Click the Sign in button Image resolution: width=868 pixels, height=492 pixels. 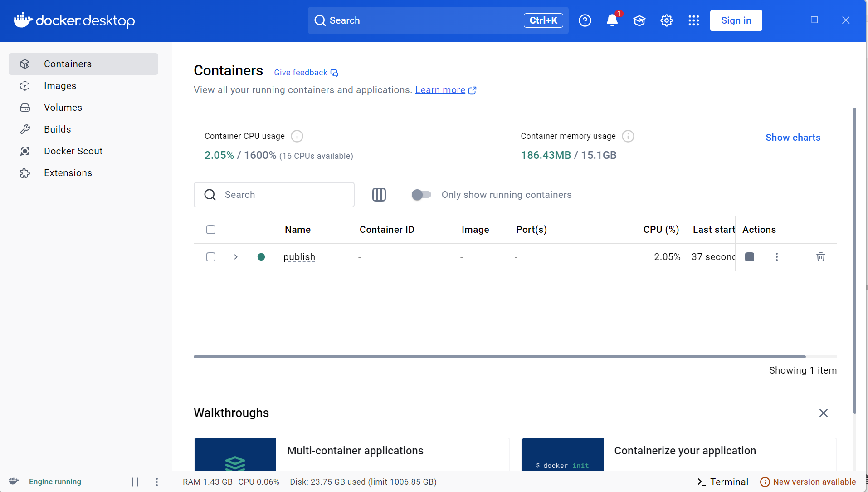[x=736, y=20]
